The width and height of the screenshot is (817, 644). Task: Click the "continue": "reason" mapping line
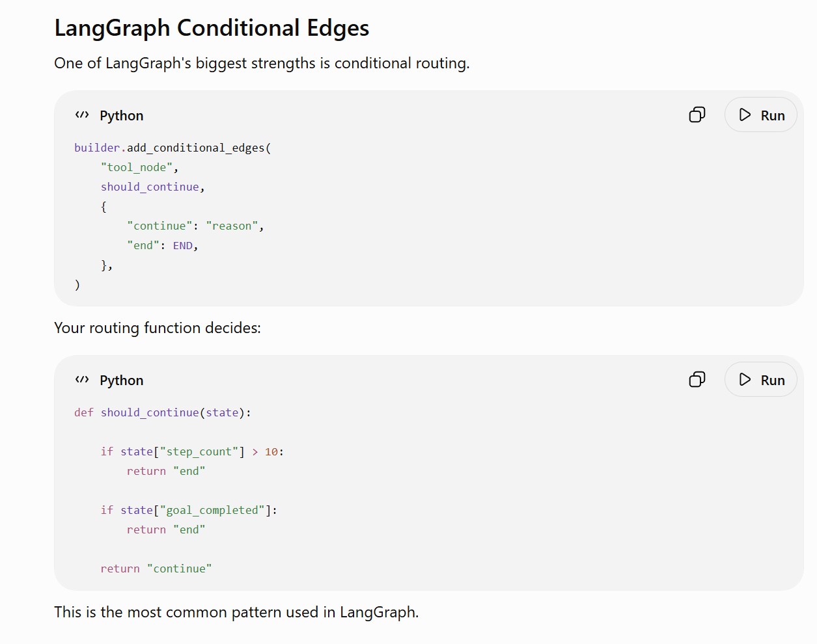[195, 226]
